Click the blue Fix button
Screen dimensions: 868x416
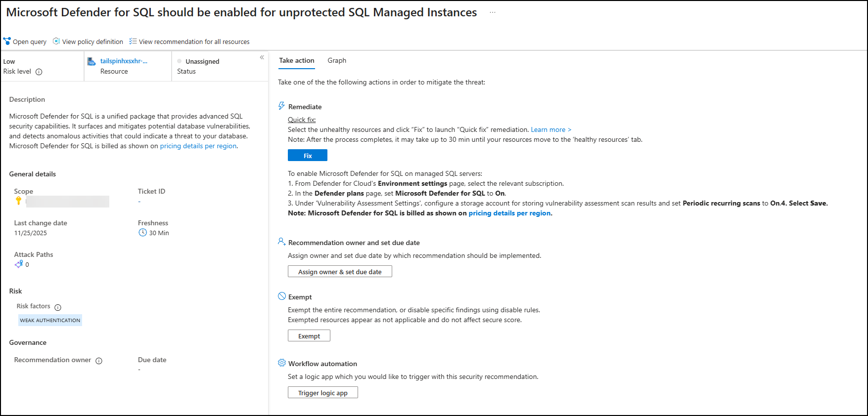click(x=308, y=156)
